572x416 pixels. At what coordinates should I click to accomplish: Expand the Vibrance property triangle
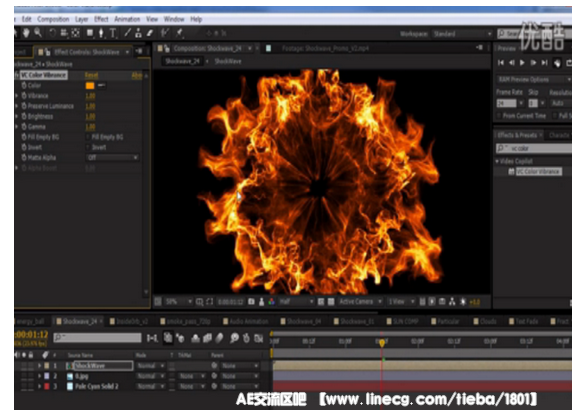[16, 96]
